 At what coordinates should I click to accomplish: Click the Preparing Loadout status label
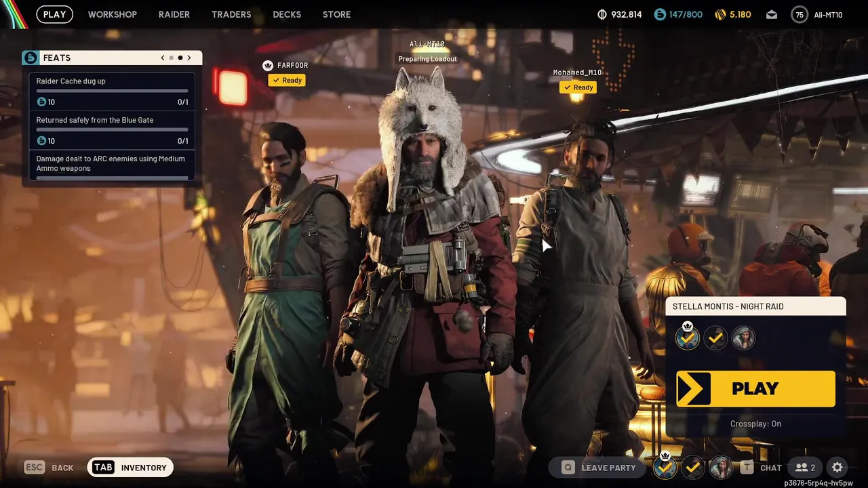[427, 59]
